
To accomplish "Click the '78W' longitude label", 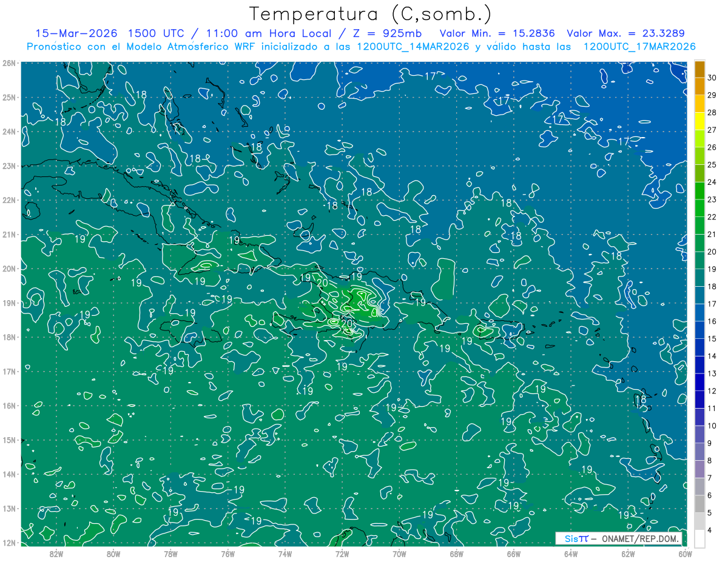I will pyautogui.click(x=170, y=554).
